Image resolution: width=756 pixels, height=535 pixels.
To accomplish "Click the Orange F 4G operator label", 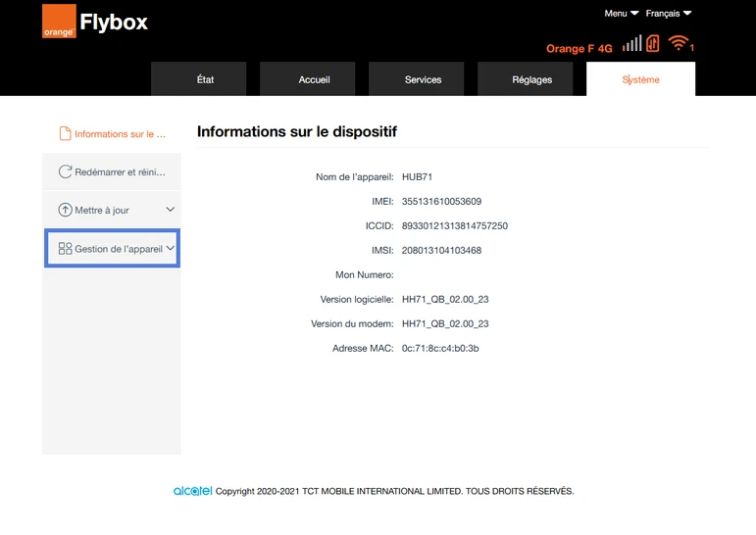I will click(x=580, y=49).
